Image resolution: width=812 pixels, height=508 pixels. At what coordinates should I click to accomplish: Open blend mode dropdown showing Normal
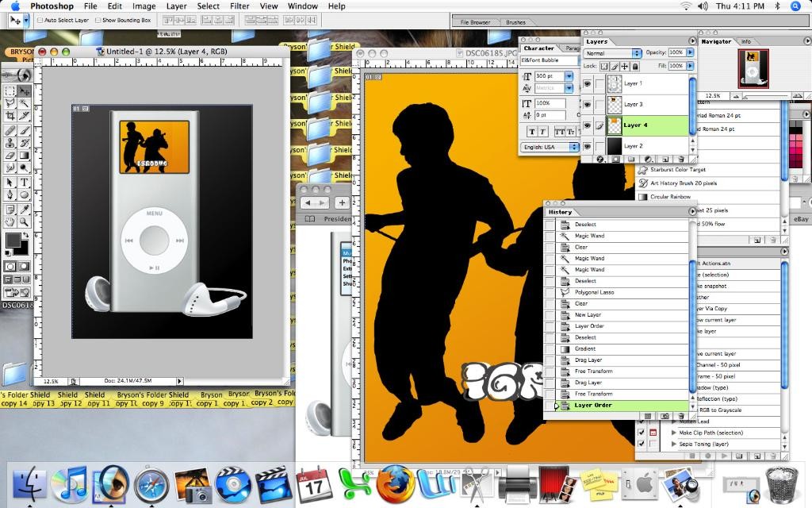tap(613, 53)
